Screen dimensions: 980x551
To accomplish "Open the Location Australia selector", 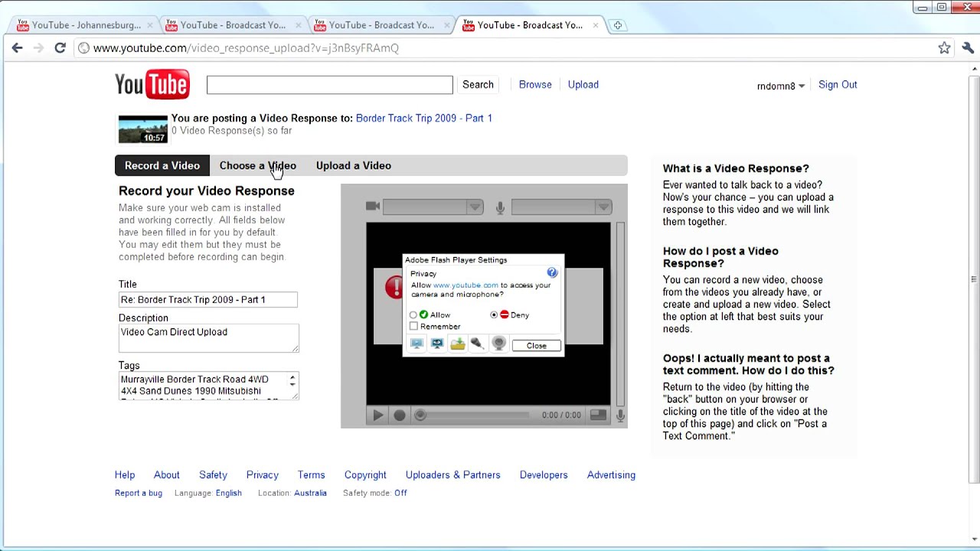I will click(x=310, y=493).
